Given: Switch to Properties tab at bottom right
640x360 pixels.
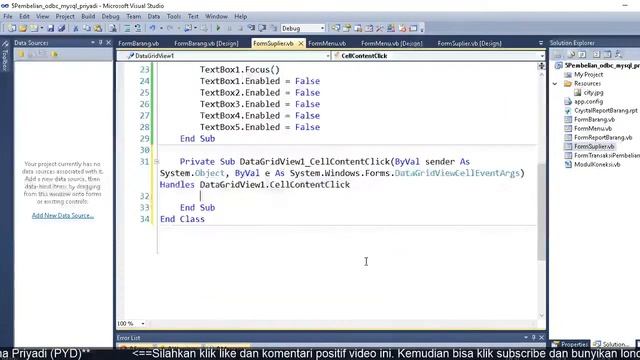Looking at the screenshot, I should click(571, 344).
